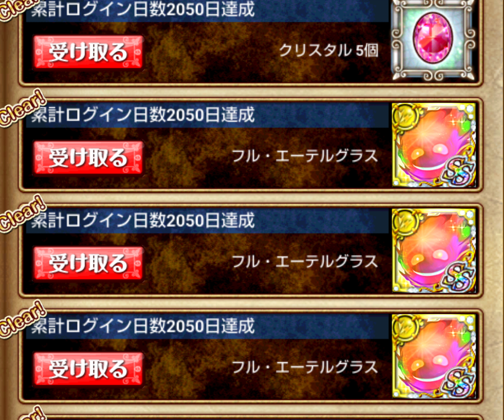Viewport: 504px width, 420px height.
Task: Select middle フル・エーテルグラス reward name text
Action: (305, 262)
